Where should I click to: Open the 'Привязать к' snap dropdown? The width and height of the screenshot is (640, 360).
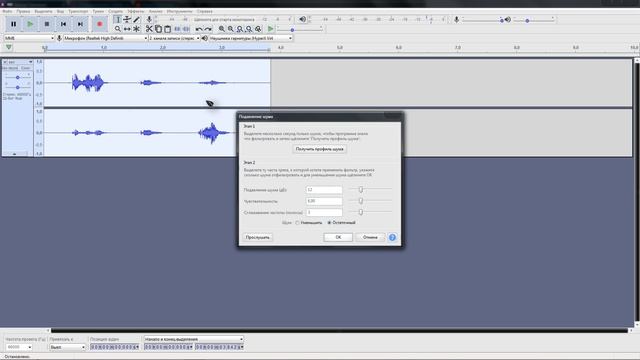pos(67,347)
